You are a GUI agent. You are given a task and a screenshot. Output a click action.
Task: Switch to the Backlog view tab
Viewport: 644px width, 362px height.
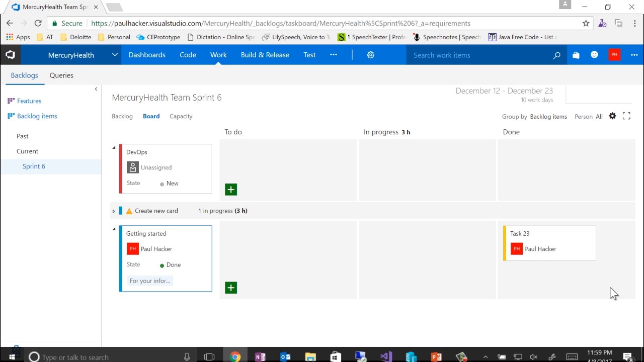coord(122,116)
